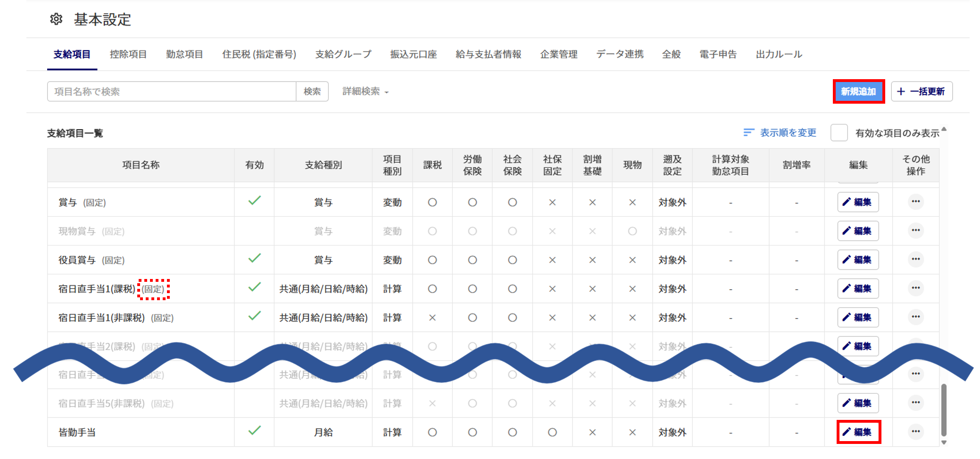Open ⋯ menu for 宿日直手当1(課税) row
Viewport: 980px width, 459px height.
click(915, 288)
